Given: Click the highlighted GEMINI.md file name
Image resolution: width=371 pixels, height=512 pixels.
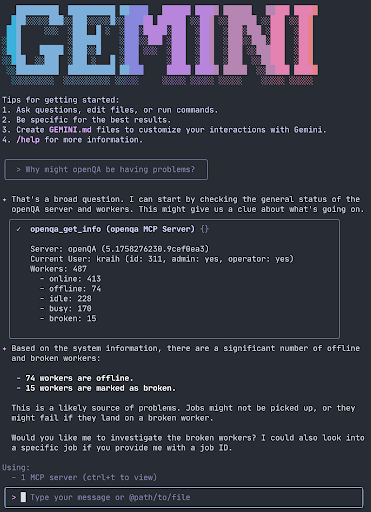Looking at the screenshot, I should 70,130.
